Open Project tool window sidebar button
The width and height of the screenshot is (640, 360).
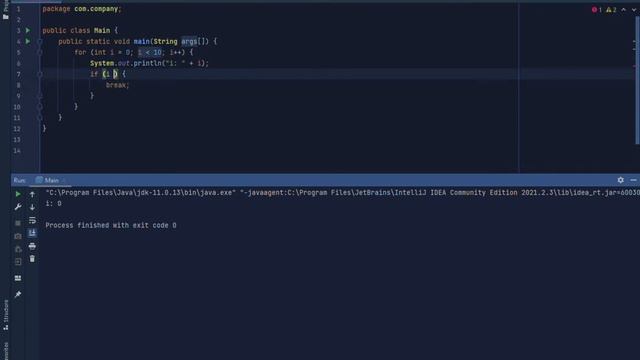coord(5,10)
